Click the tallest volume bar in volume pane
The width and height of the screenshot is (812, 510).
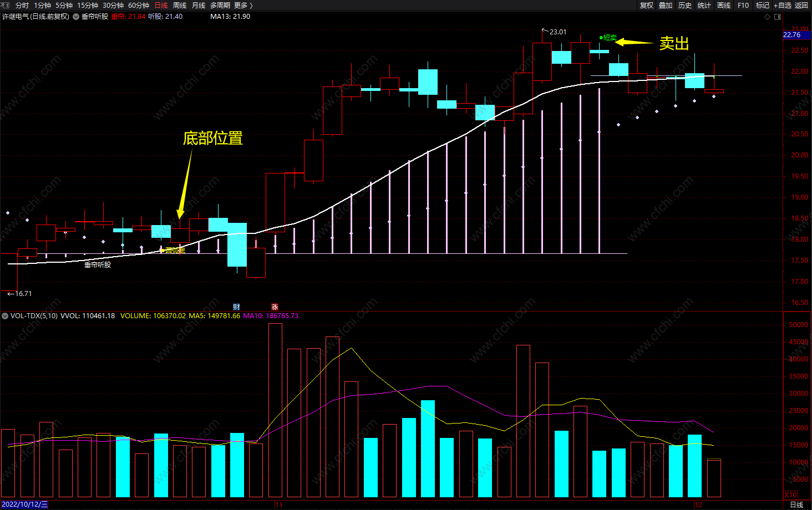(x=275, y=410)
